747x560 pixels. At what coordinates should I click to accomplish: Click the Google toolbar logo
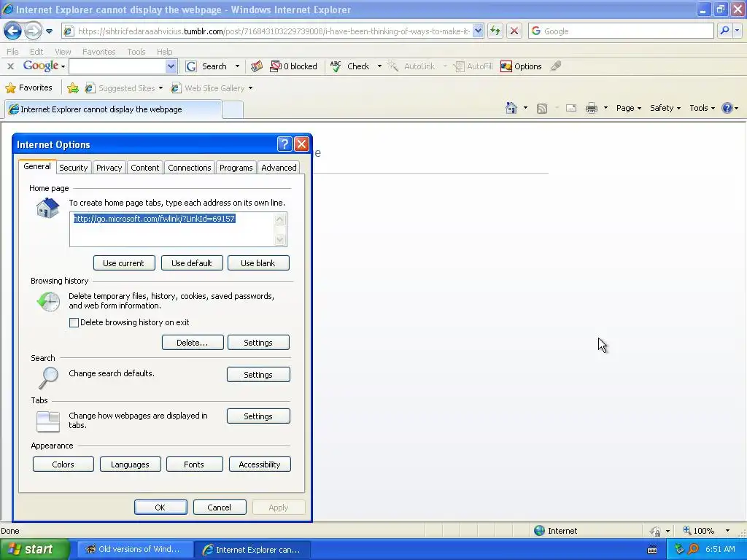(41, 66)
